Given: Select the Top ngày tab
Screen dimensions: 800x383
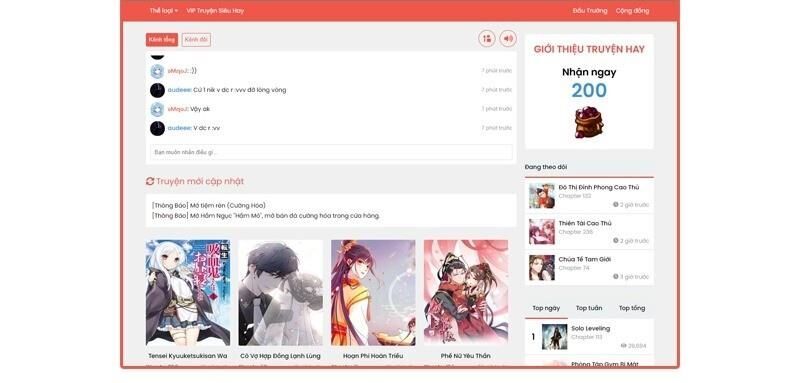Looking at the screenshot, I should [x=546, y=308].
